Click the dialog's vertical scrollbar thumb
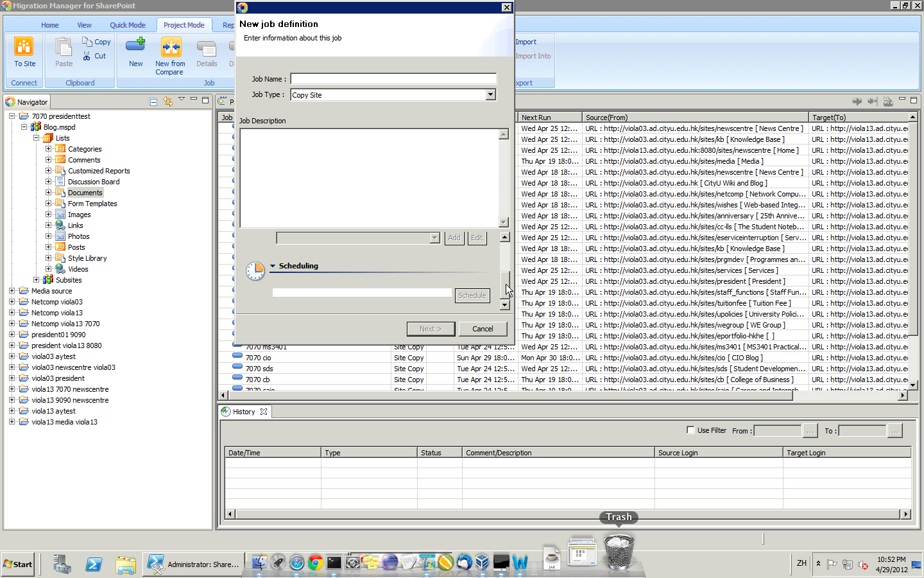Image resolution: width=924 pixels, height=578 pixels. click(505, 285)
